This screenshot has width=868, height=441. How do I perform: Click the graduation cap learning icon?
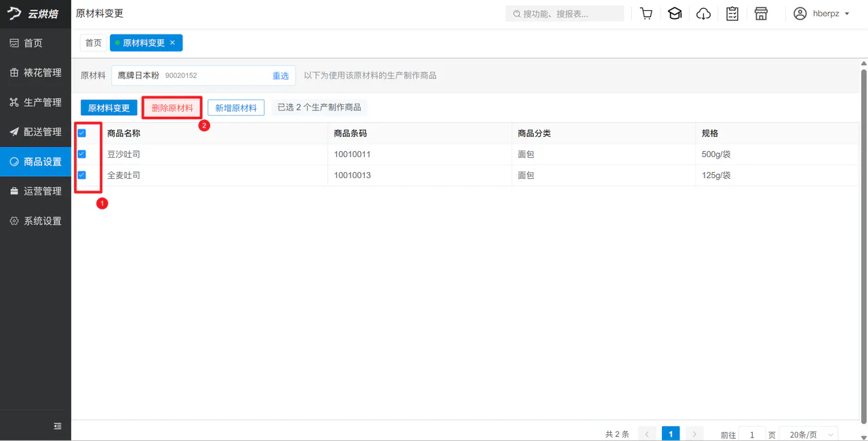675,14
